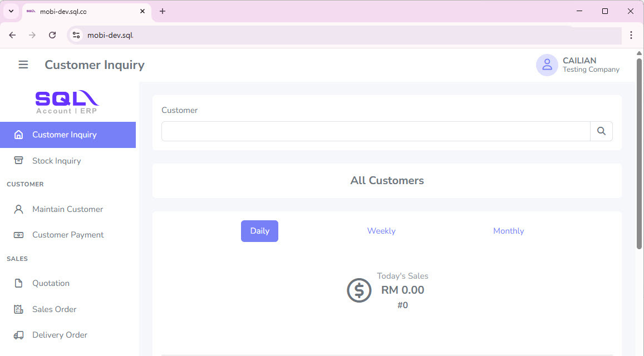
Task: Click the CAILIAN user name
Action: 579,61
